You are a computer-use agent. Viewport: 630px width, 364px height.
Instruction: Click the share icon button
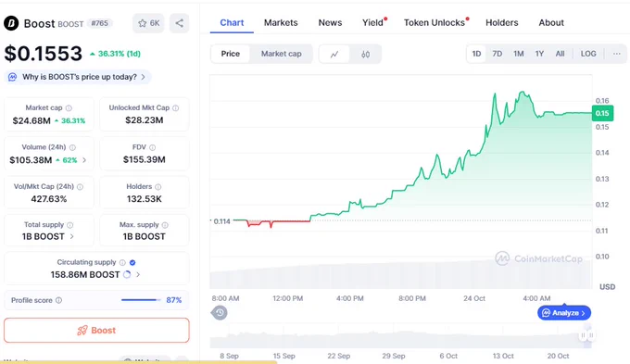pyautogui.click(x=179, y=23)
